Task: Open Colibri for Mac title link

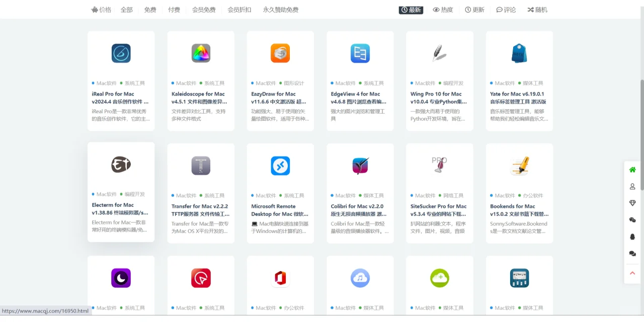Action: tap(359, 210)
